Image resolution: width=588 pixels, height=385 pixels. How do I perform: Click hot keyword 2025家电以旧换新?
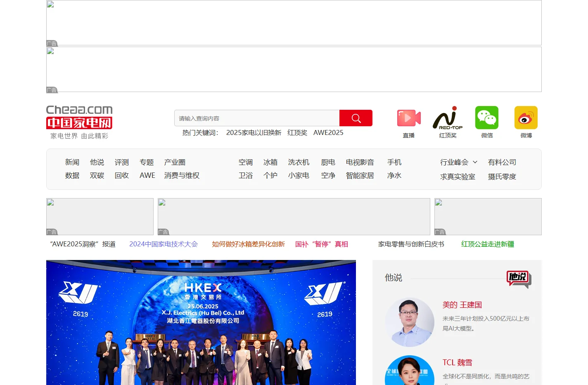pos(254,132)
